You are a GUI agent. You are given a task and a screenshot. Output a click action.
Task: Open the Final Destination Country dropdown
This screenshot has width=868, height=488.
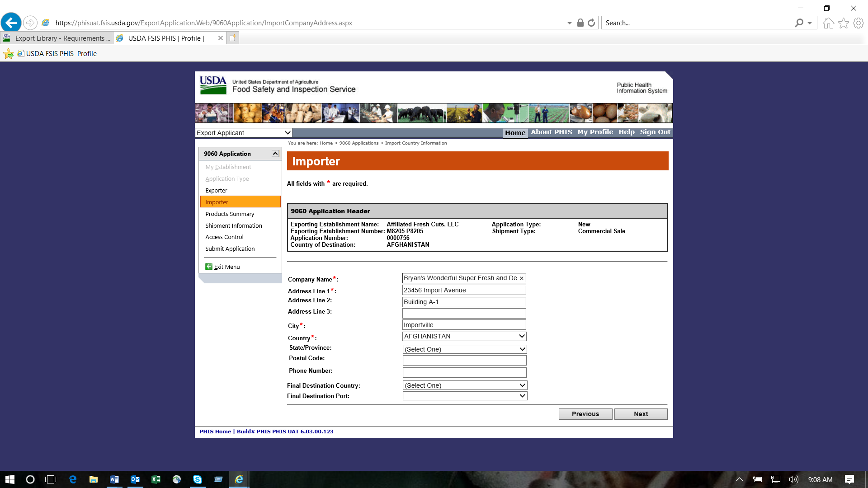tap(464, 385)
